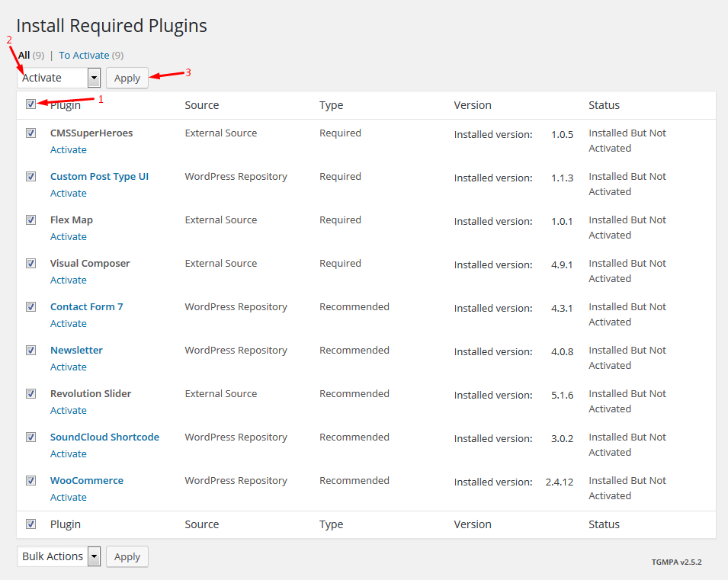This screenshot has height=580, width=728.
Task: Open the WooCommerce plugin link
Action: pyautogui.click(x=87, y=481)
